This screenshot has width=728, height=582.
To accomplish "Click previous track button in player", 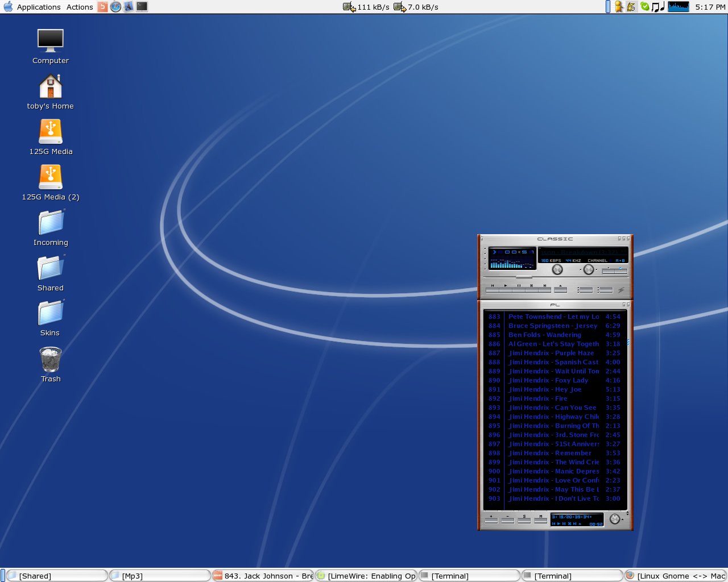I will point(493,290).
